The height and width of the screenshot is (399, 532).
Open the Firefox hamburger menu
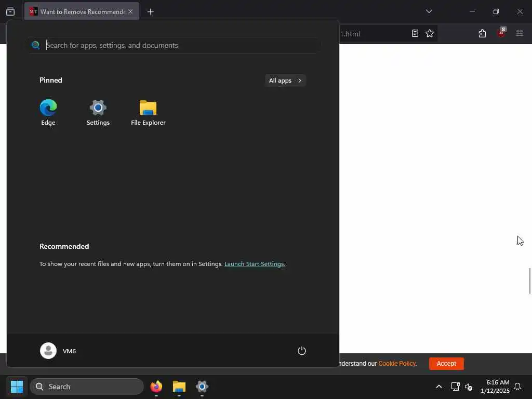pyautogui.click(x=520, y=33)
